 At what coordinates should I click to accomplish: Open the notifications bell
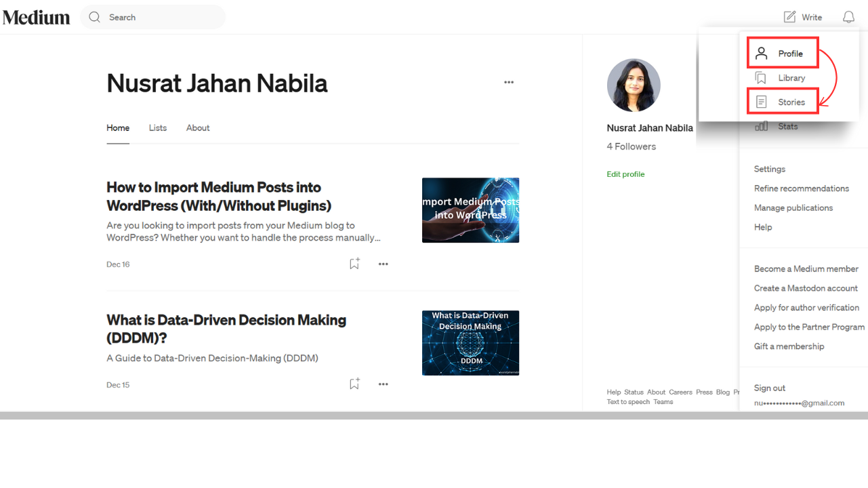(848, 17)
